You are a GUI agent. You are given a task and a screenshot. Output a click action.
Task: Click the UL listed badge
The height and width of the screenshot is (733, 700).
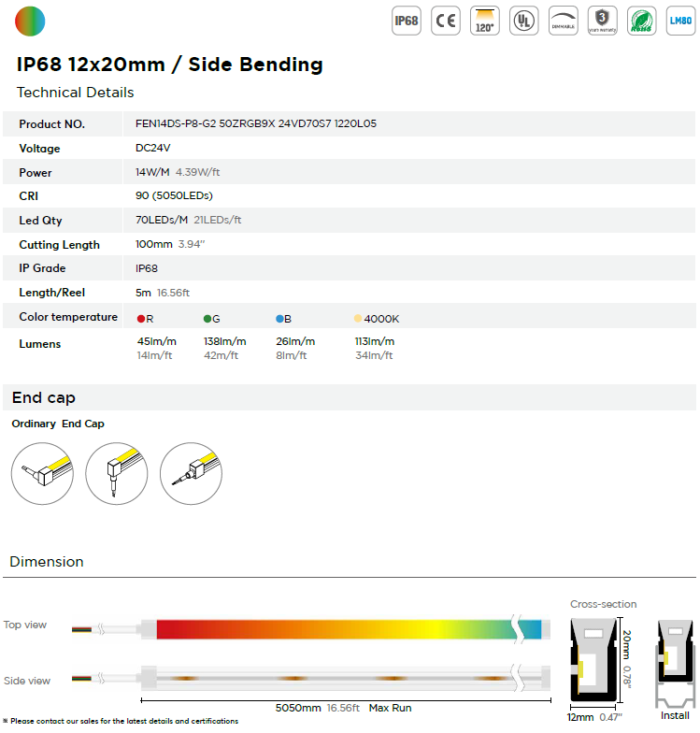(523, 21)
